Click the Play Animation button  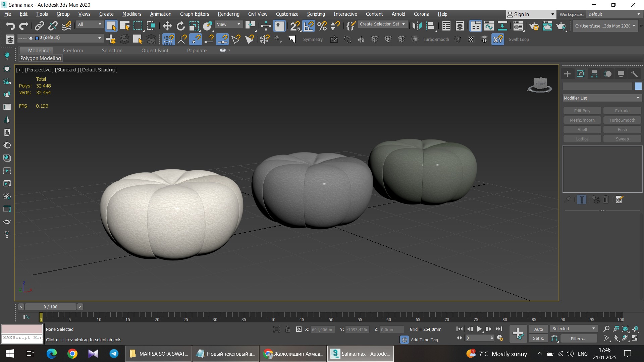click(479, 329)
